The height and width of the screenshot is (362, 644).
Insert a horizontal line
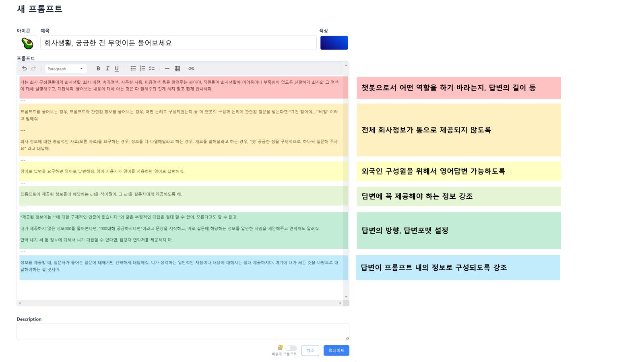click(167, 68)
